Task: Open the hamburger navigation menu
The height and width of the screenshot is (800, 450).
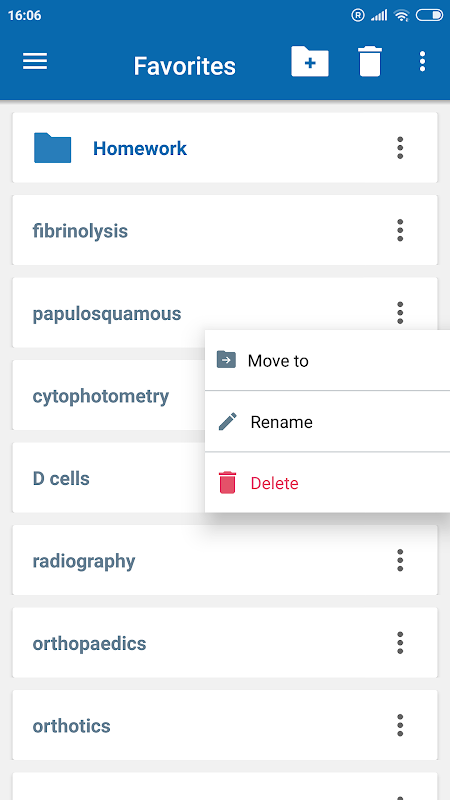Action: 35,62
